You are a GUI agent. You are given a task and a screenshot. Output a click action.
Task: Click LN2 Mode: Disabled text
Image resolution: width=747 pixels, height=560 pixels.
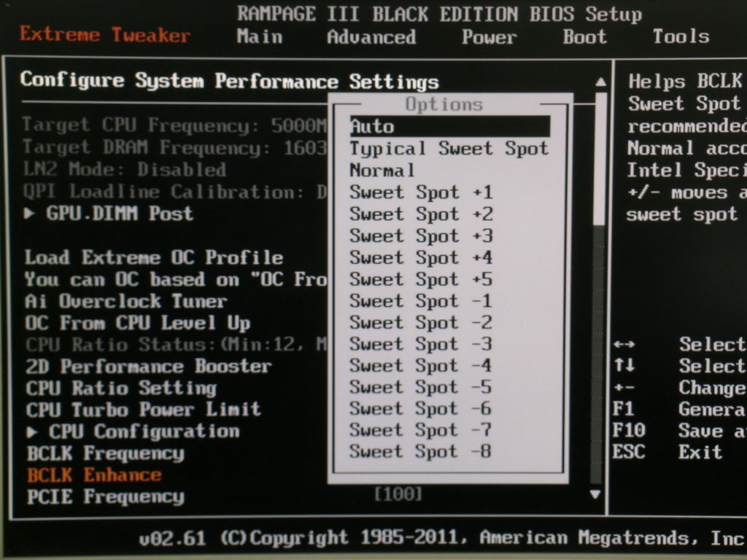point(125,169)
